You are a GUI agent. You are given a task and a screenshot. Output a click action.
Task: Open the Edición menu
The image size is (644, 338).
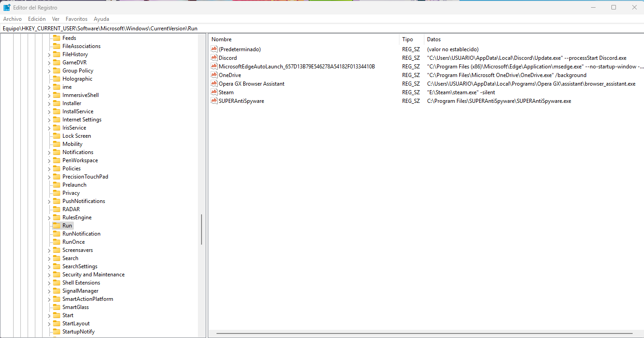tap(36, 19)
